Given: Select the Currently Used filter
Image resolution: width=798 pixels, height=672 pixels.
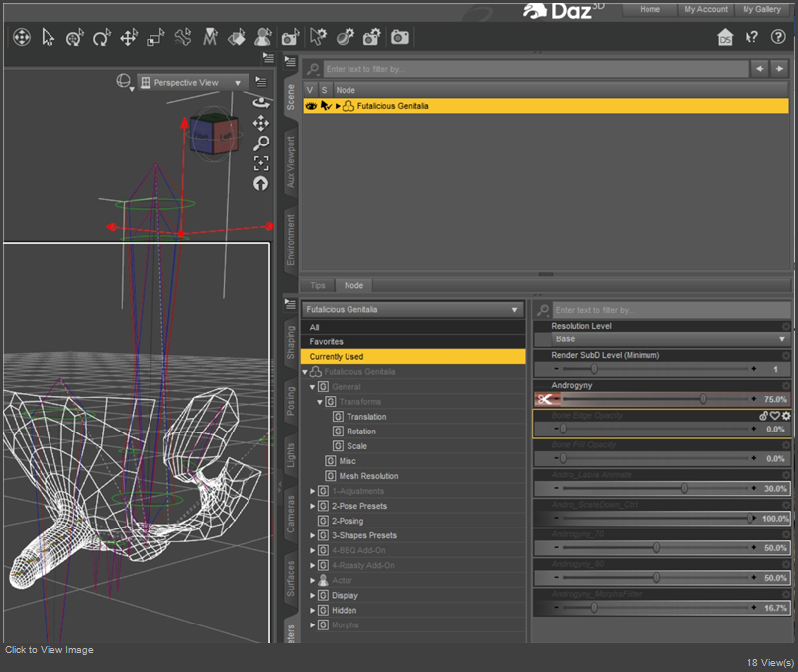Looking at the screenshot, I should tap(413, 357).
